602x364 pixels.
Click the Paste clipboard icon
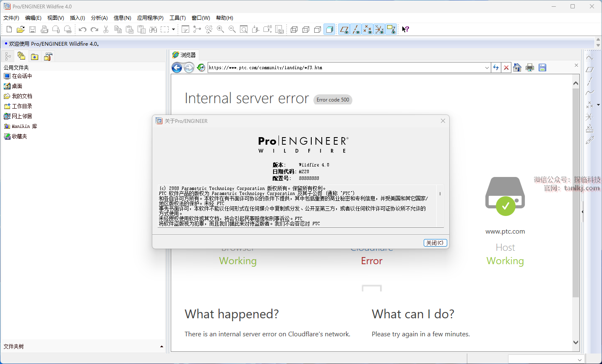pos(130,29)
